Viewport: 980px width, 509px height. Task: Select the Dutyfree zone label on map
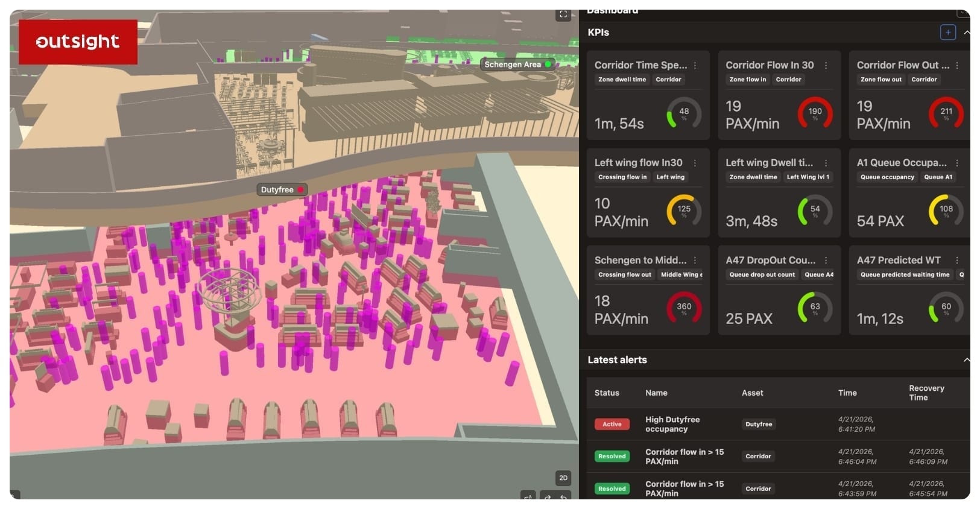[x=282, y=189]
